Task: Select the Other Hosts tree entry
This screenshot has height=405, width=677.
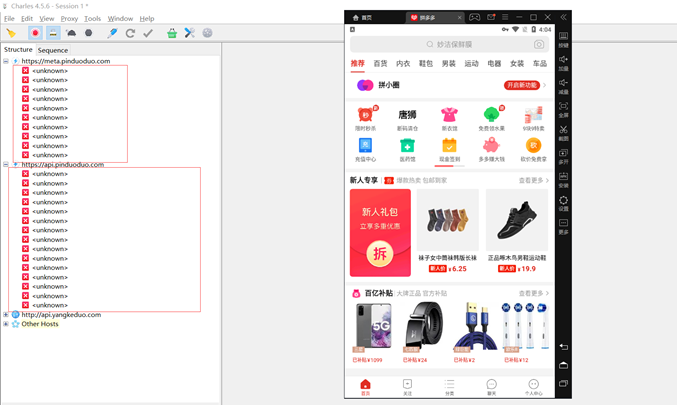Action: 40,324
